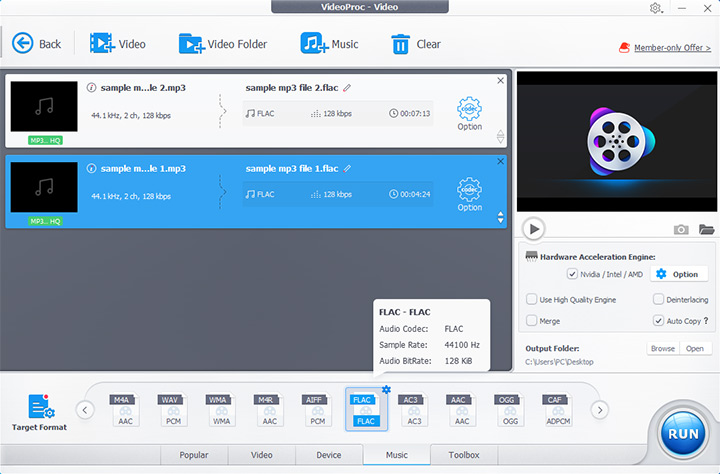Enable the Merge checkbox
720x474 pixels.
[531, 321]
